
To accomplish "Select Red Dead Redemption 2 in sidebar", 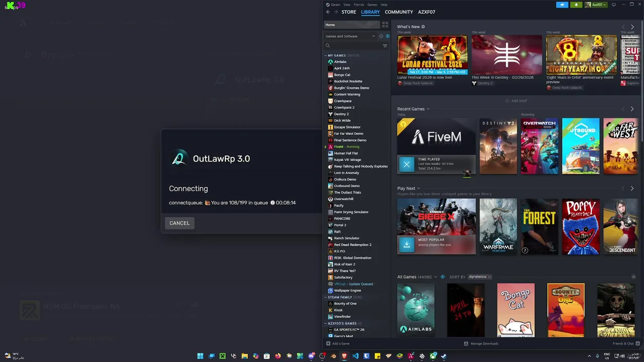I will 353,244.
